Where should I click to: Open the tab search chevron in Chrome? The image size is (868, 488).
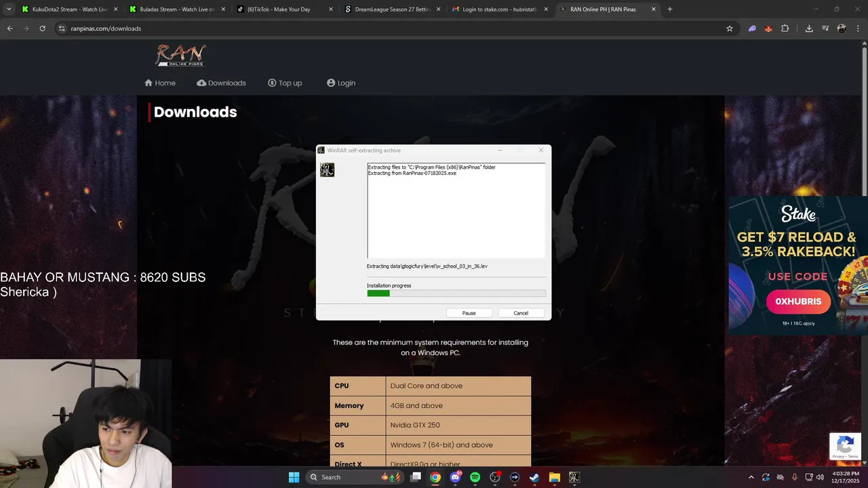click(x=9, y=9)
